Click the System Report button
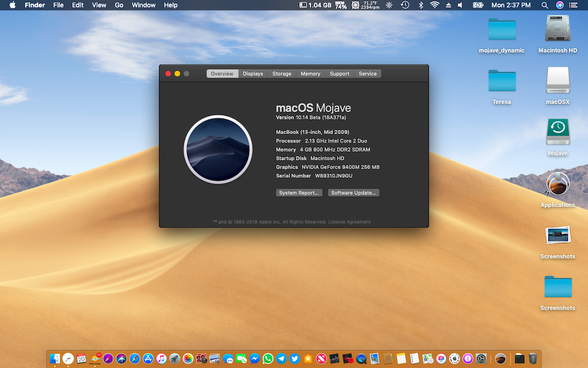Image resolution: width=588 pixels, height=368 pixels. [x=299, y=193]
